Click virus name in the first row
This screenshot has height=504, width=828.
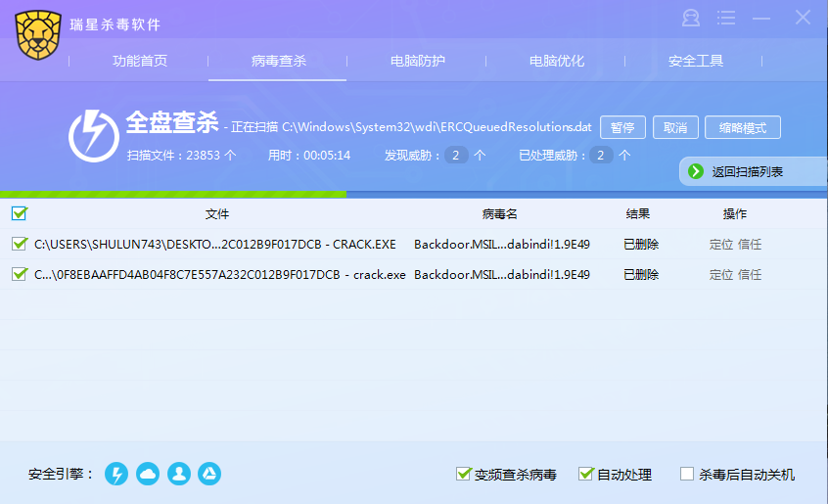(502, 245)
